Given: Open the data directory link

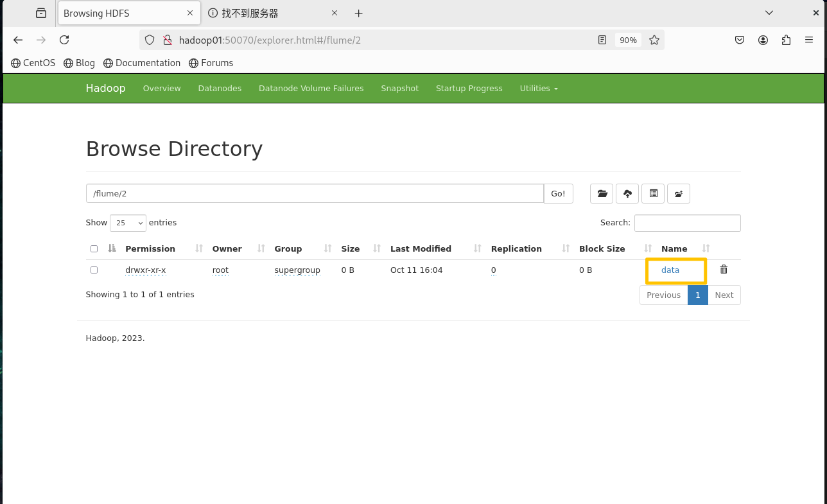Looking at the screenshot, I should 670,270.
